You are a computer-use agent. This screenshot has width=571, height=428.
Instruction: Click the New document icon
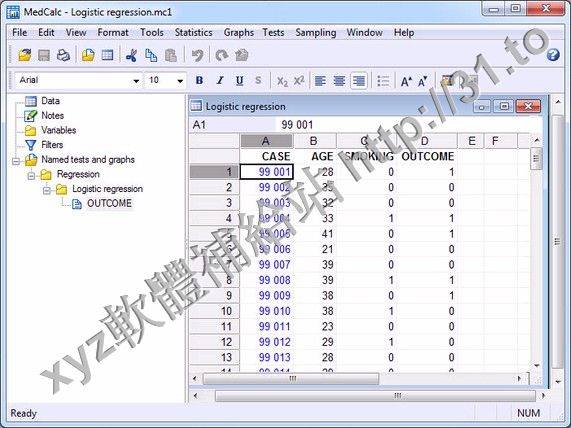(x=88, y=55)
